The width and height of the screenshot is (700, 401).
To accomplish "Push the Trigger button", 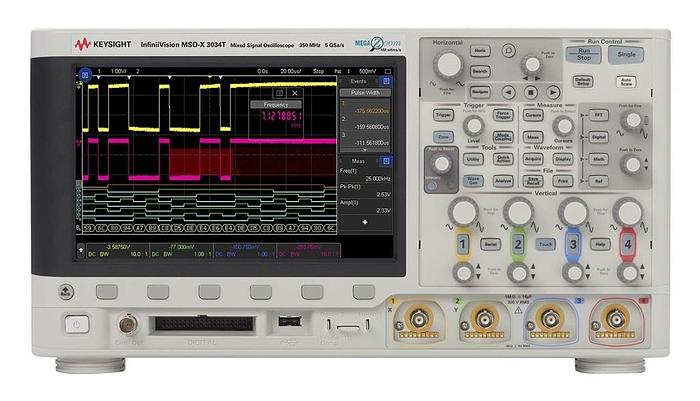I will pos(443,115).
